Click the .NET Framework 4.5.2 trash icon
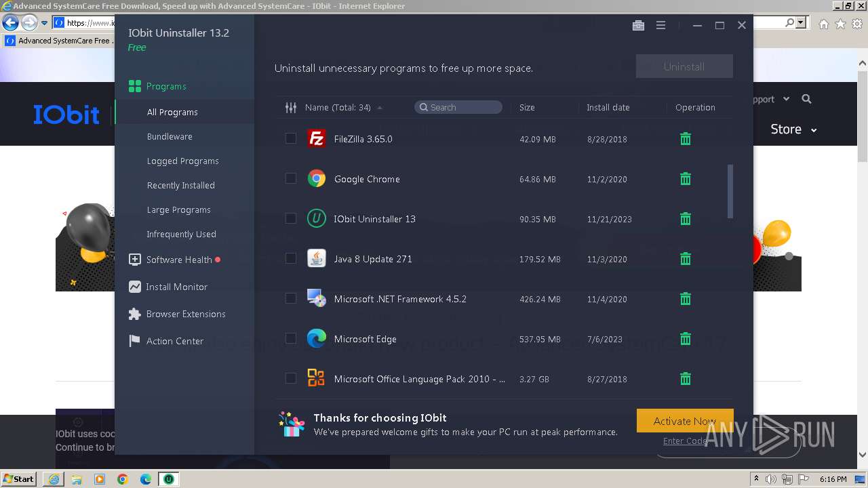 (x=686, y=299)
